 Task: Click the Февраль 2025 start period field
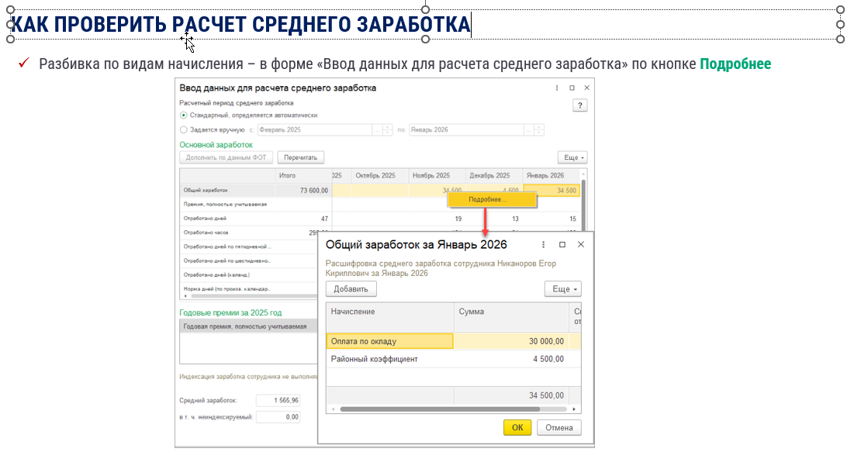click(314, 130)
